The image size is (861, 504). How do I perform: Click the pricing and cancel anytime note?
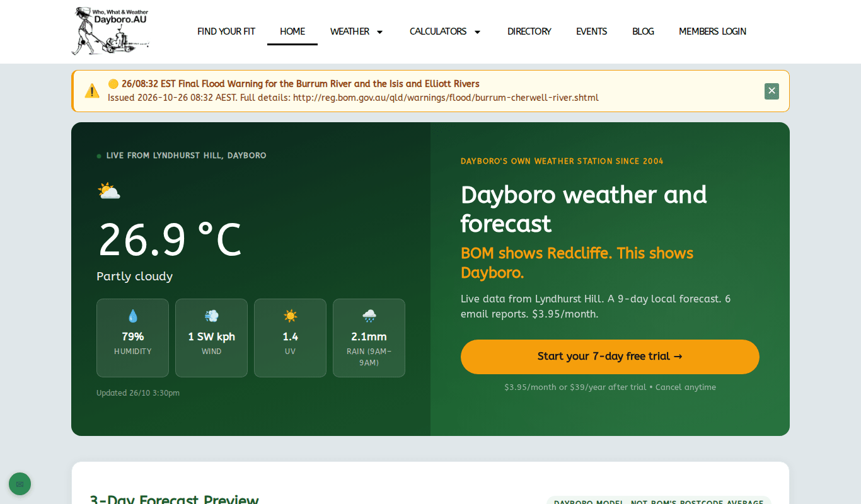(610, 387)
